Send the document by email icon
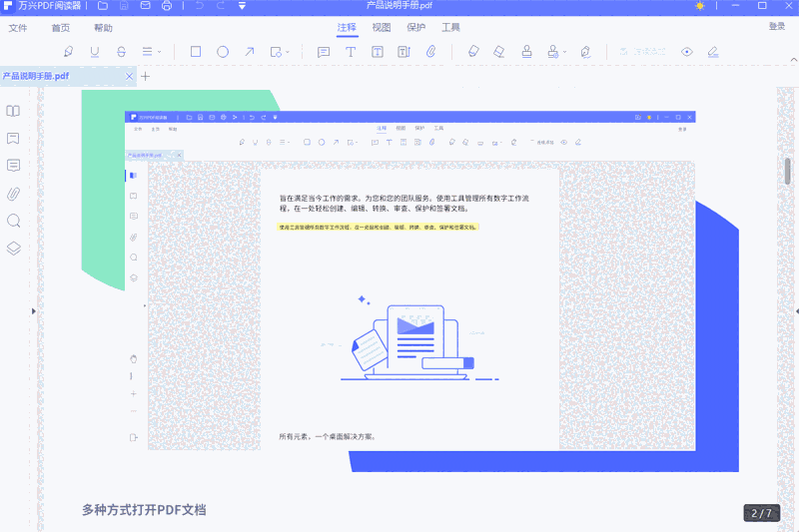 (145, 6)
